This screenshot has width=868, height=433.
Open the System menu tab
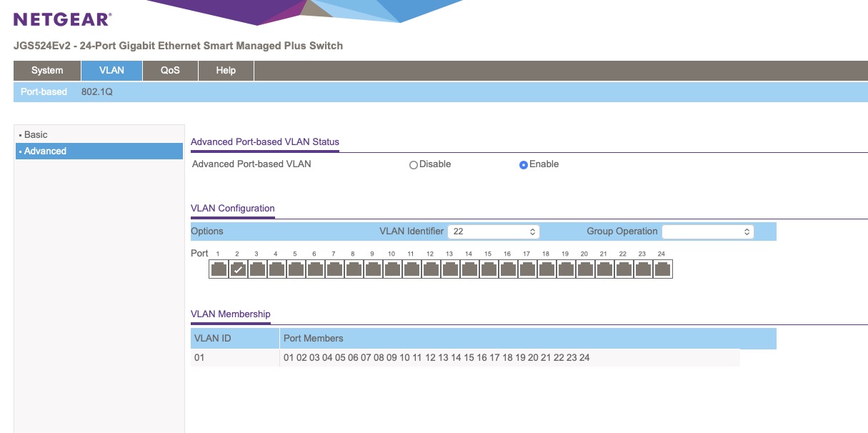coord(47,71)
